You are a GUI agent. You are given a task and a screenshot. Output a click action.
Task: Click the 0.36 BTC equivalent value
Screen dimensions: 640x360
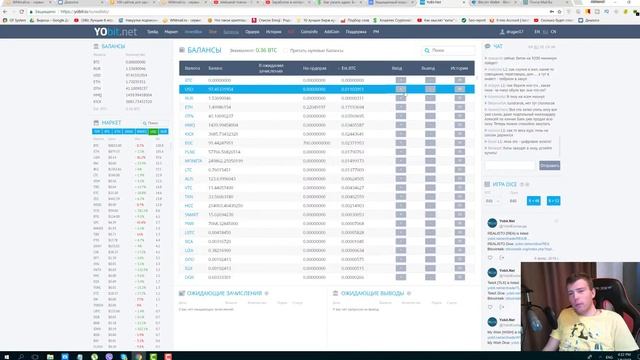coord(266,51)
